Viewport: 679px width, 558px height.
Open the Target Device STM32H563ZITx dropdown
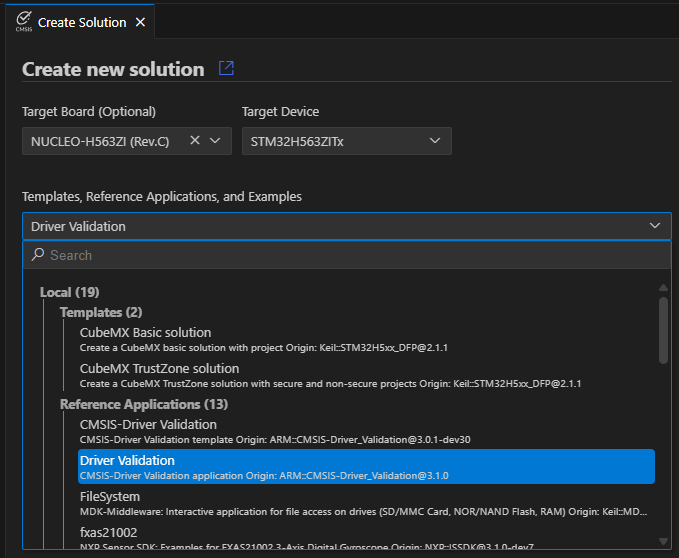tap(346, 141)
